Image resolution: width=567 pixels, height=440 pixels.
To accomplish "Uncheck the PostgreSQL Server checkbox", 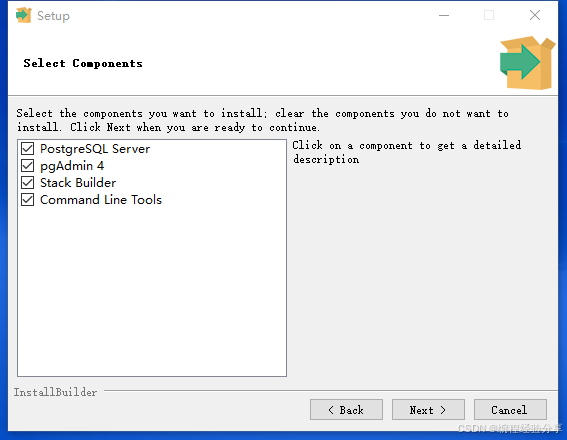I will pos(27,149).
